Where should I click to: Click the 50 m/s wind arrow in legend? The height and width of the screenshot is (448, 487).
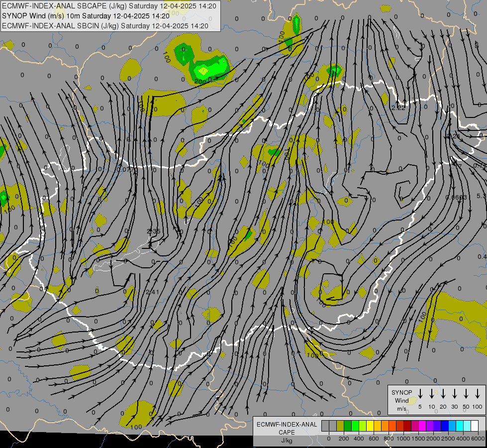point(466,393)
